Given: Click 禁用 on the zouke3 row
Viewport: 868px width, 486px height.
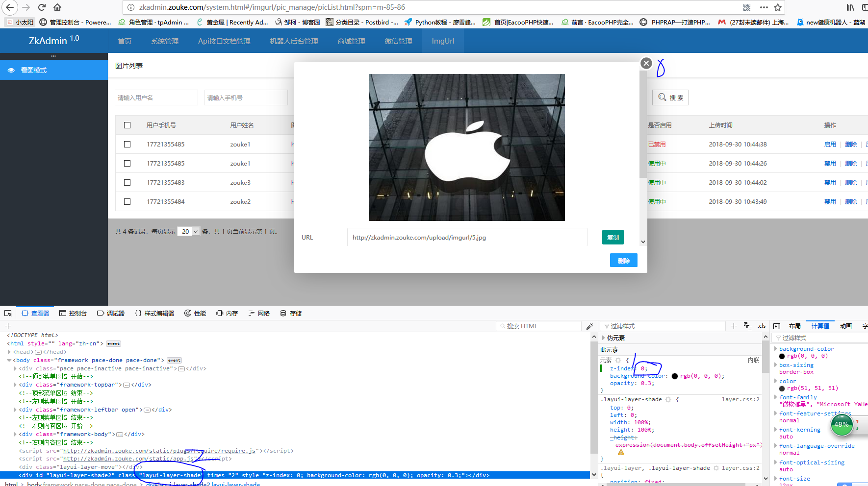Looking at the screenshot, I should pos(830,182).
